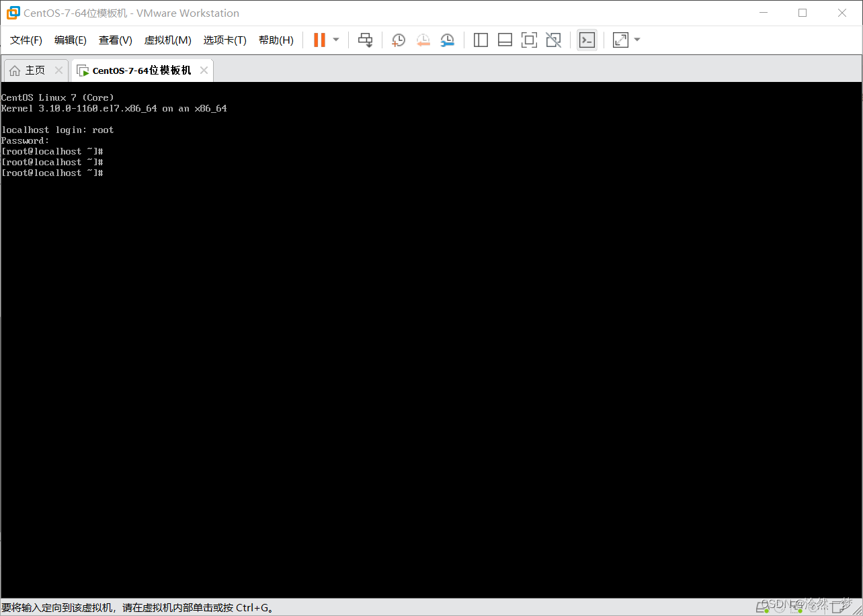Open the 查看(V) menu
Viewport: 863px width, 616px height.
coord(116,40)
